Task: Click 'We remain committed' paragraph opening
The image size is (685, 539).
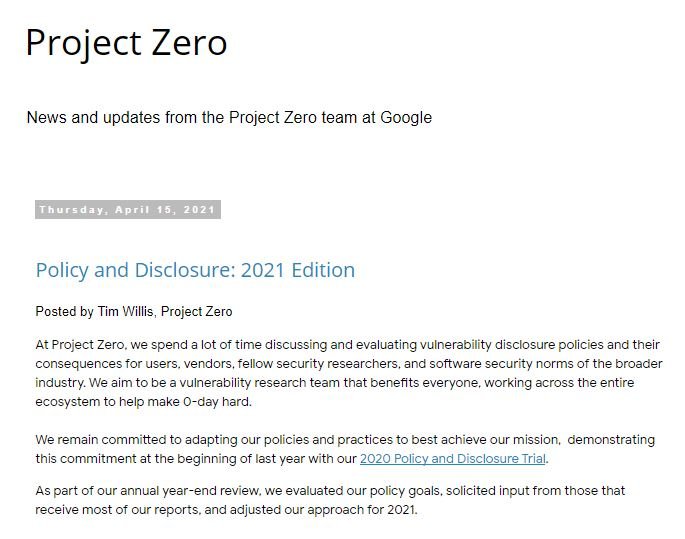Action: 102,439
